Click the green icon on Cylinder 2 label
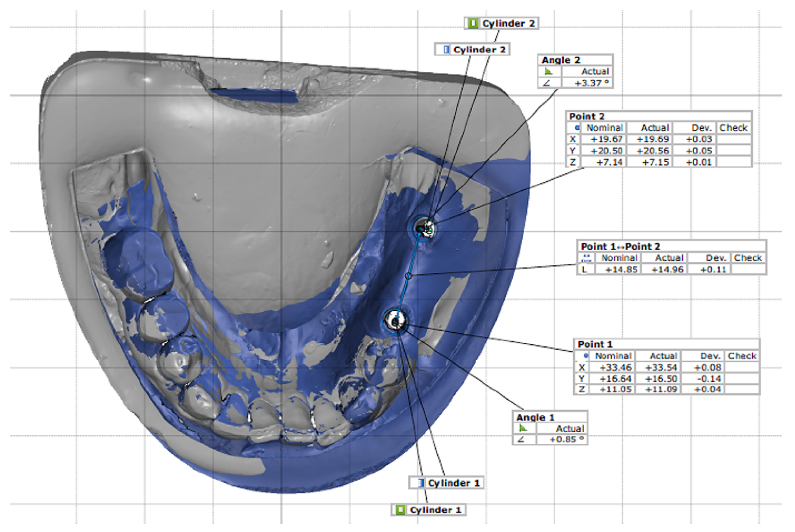Viewport: 795px width, 532px height. click(473, 23)
